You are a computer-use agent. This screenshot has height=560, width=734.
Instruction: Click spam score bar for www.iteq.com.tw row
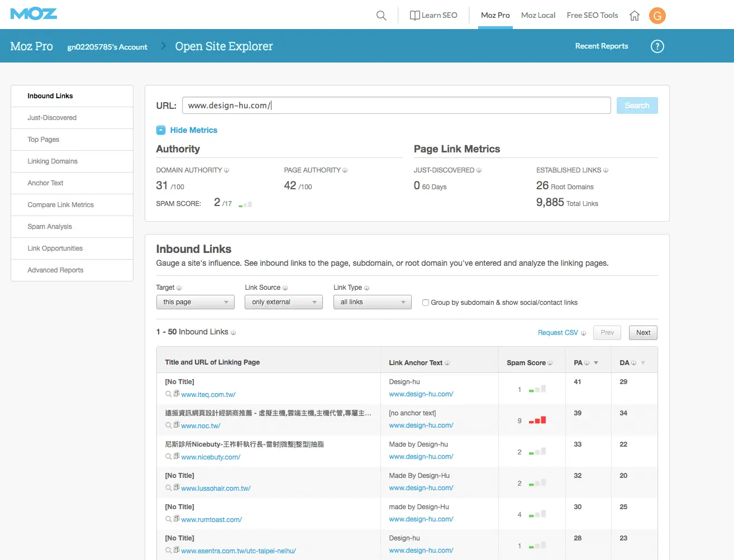coord(537,389)
